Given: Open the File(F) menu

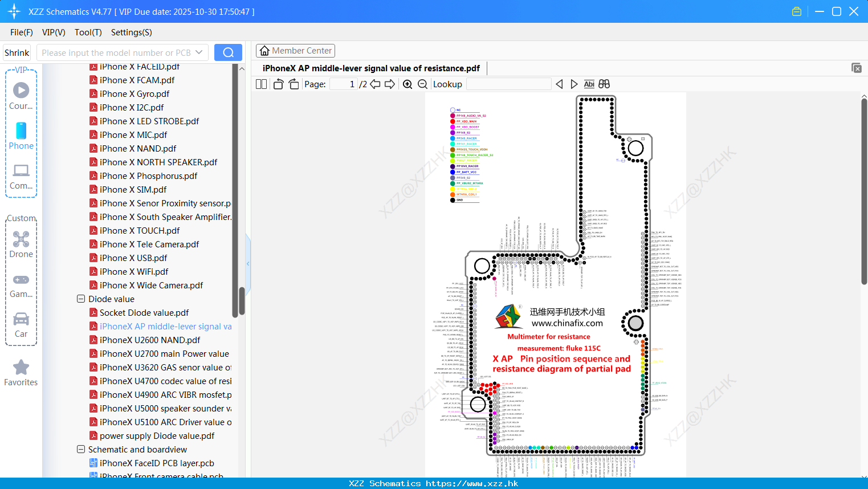Looking at the screenshot, I should (22, 32).
